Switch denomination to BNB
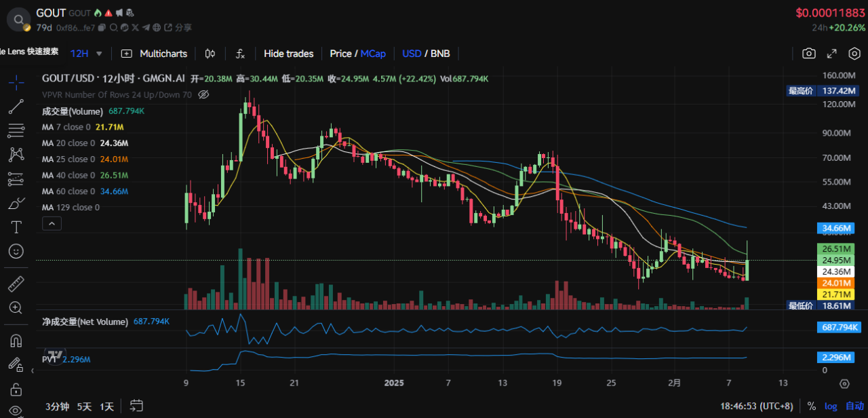Viewport: 868px width, 418px height. pyautogui.click(x=440, y=54)
